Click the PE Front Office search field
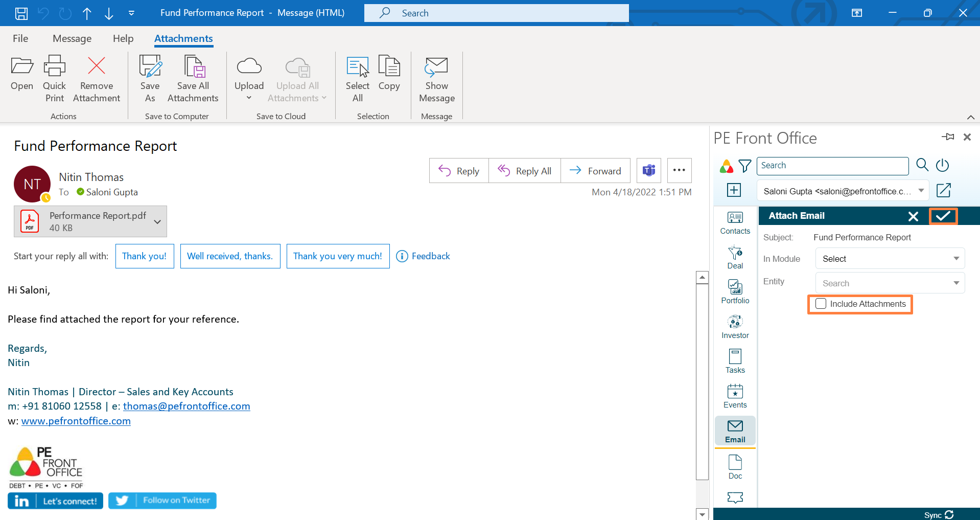The image size is (980, 520). pos(832,166)
